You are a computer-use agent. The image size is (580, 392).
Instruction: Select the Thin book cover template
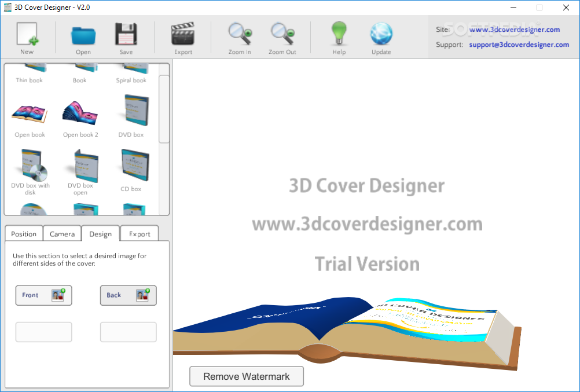[29, 74]
